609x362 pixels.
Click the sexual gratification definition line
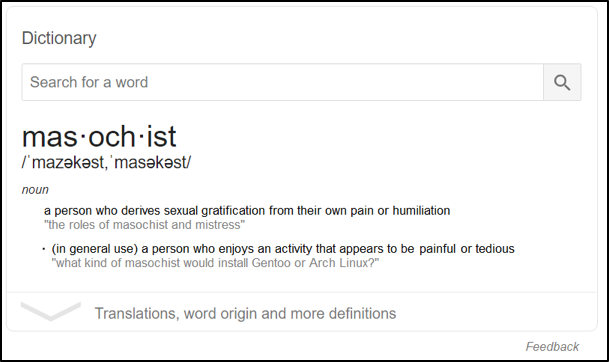pyautogui.click(x=247, y=211)
